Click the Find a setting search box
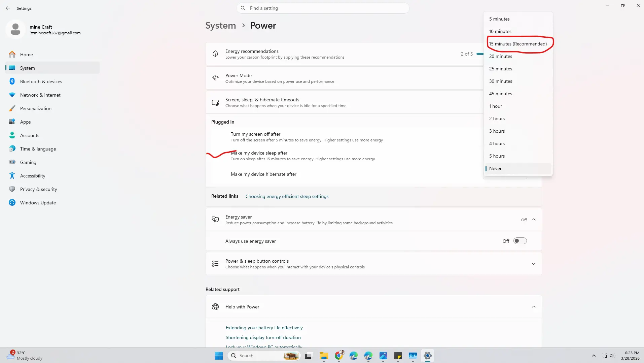 pos(323,8)
